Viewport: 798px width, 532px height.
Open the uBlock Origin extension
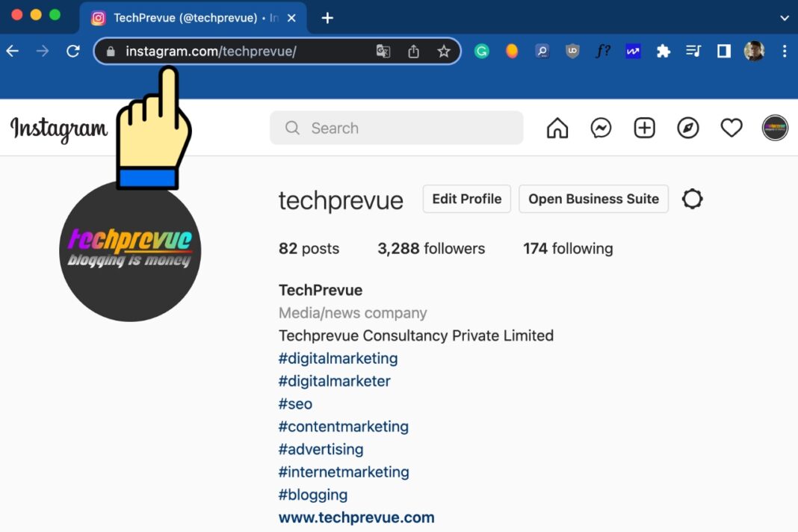[x=572, y=51]
